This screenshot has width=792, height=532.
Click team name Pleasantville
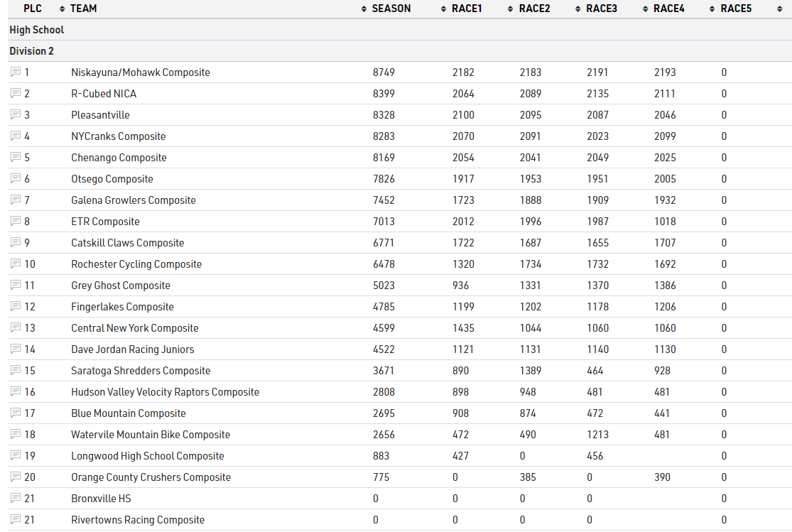[100, 114]
